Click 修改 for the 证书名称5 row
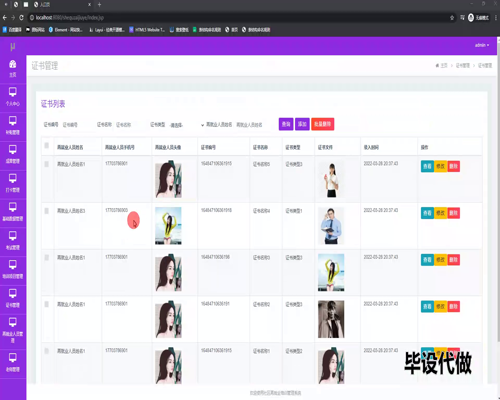500x400 pixels. [440, 166]
